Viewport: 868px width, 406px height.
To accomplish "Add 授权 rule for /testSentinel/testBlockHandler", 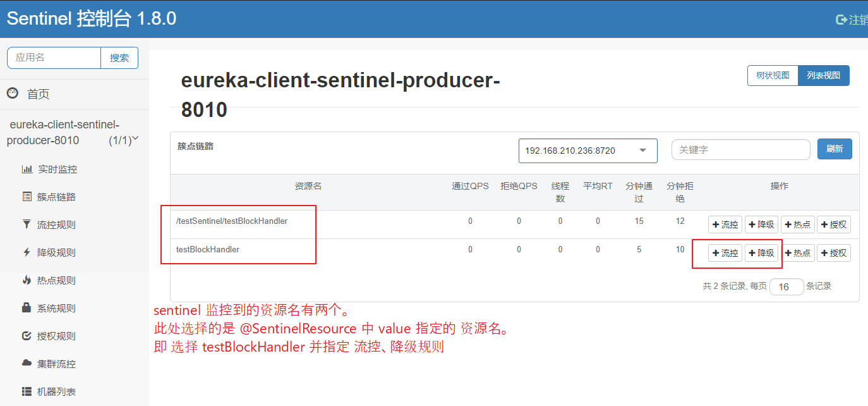I will click(x=834, y=225).
